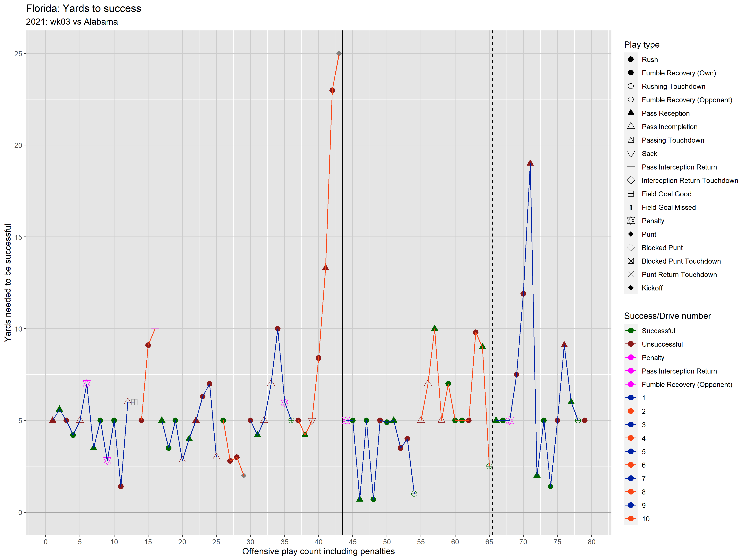Click the green triangle at 10 yards near play 57

(x=435, y=328)
